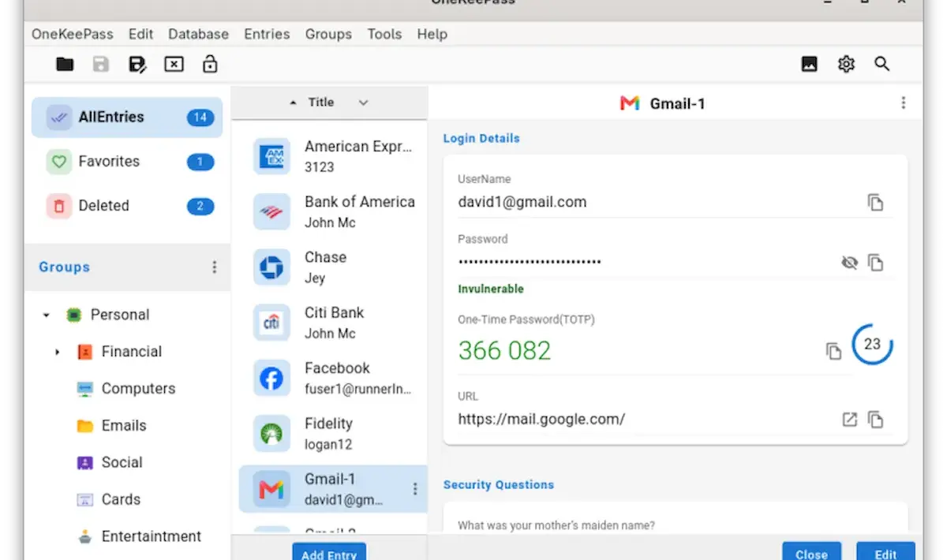Open the OneKeePass menu
The height and width of the screenshot is (560, 947).
[x=73, y=34]
